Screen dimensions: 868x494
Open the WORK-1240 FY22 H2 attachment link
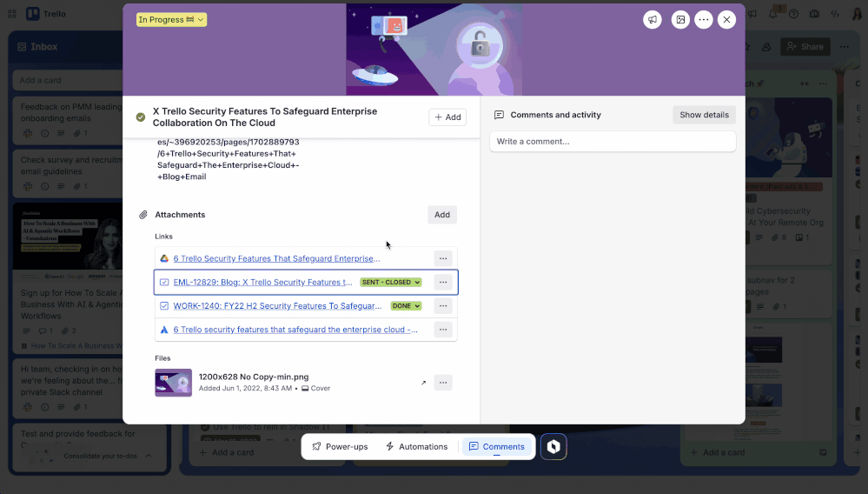[277, 305]
